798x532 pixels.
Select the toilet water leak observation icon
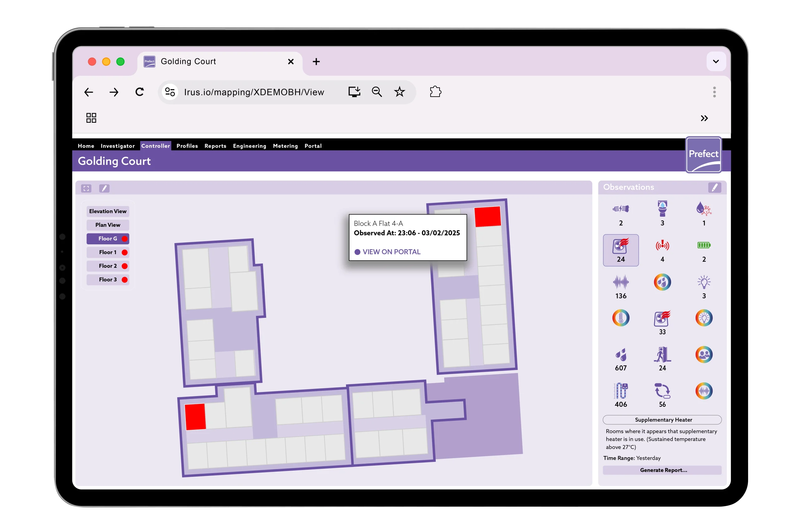(x=662, y=209)
